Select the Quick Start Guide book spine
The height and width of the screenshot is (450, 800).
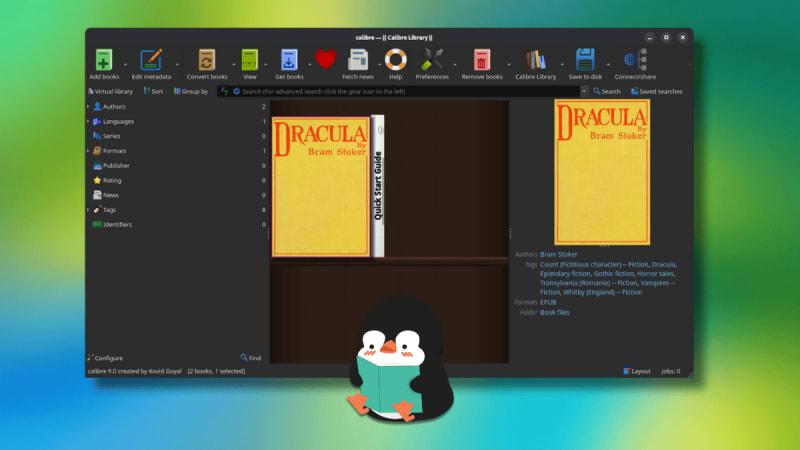378,186
